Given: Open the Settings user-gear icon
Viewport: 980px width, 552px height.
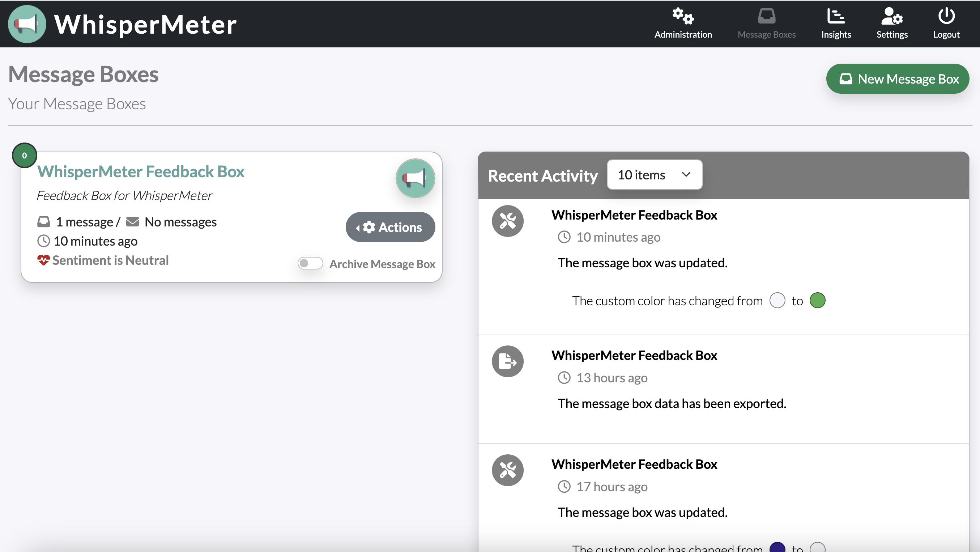Looking at the screenshot, I should (x=892, y=16).
